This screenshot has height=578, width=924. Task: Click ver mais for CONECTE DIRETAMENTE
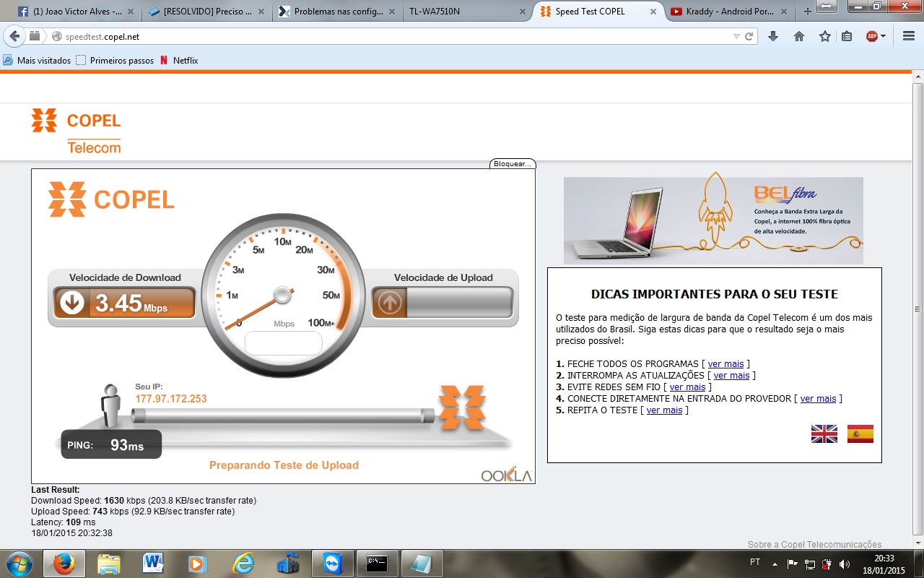[x=818, y=399]
